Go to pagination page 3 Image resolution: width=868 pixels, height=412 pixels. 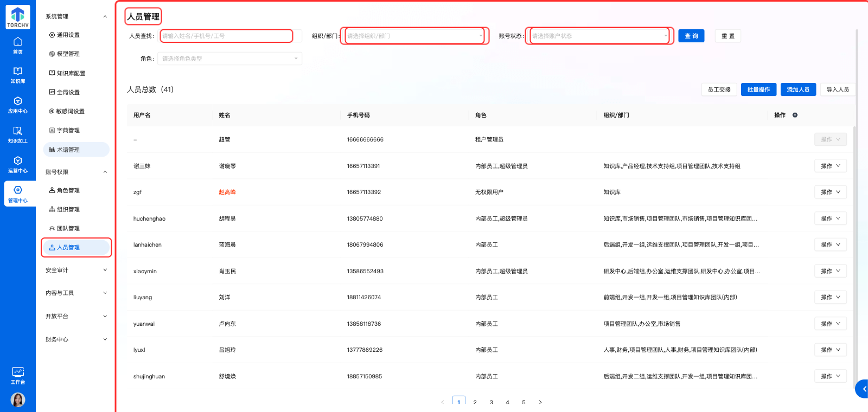pyautogui.click(x=491, y=402)
